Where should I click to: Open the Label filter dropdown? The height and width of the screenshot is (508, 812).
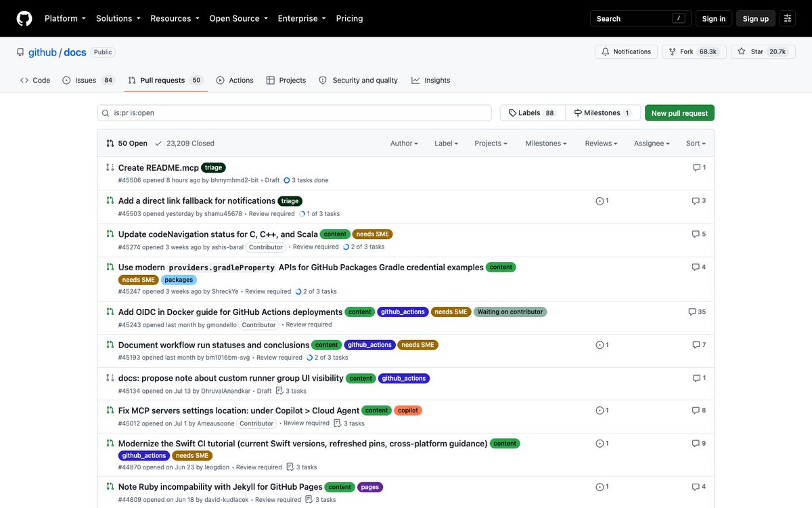click(446, 143)
